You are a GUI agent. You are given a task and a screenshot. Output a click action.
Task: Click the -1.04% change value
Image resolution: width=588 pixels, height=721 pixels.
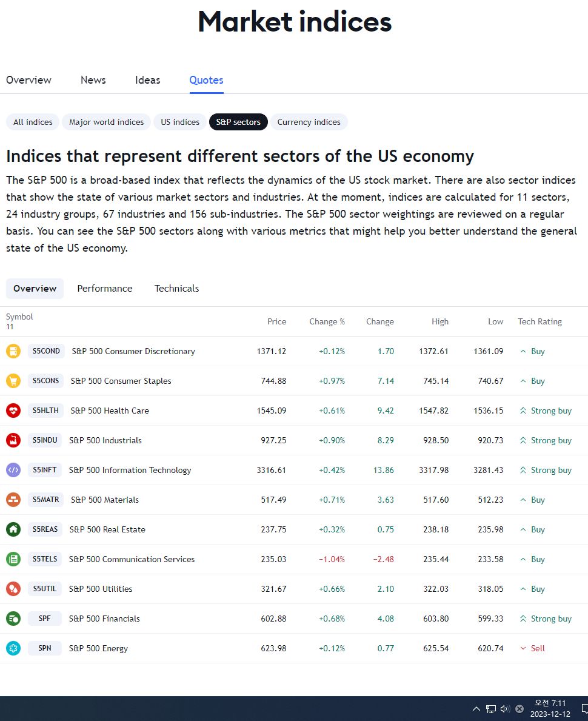point(332,559)
